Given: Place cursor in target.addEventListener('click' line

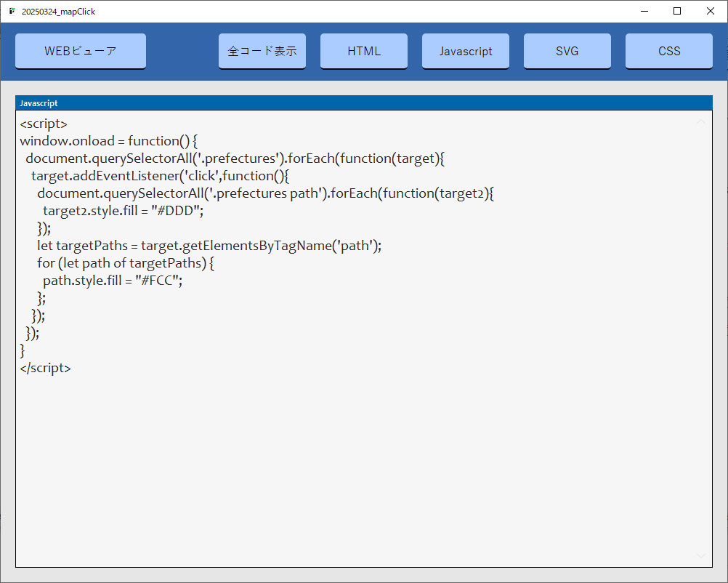Looking at the screenshot, I should [x=160, y=176].
